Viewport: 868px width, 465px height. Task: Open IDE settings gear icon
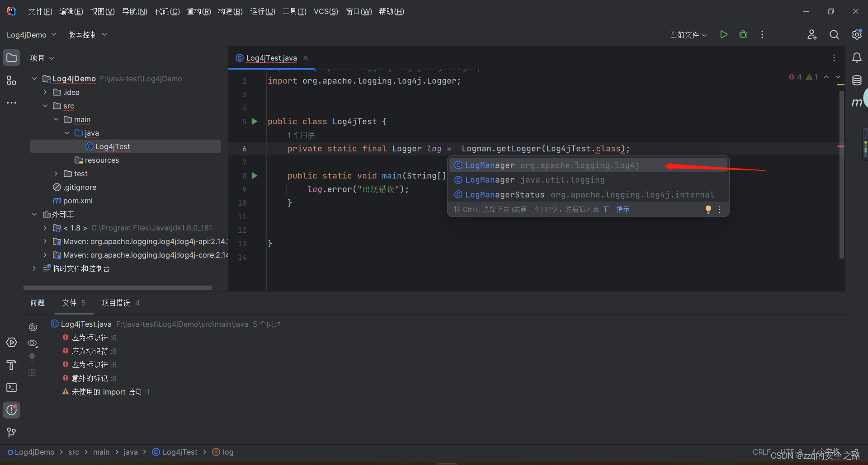pyautogui.click(x=857, y=35)
